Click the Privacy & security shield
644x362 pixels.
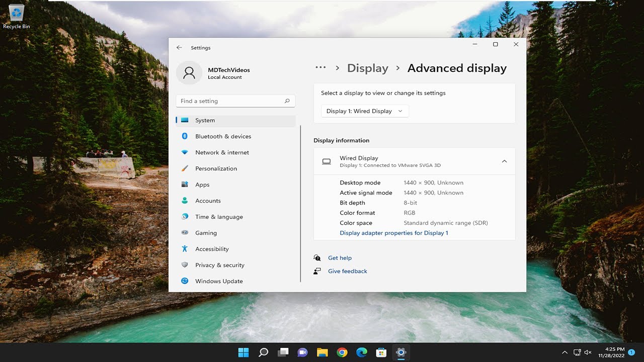point(185,265)
